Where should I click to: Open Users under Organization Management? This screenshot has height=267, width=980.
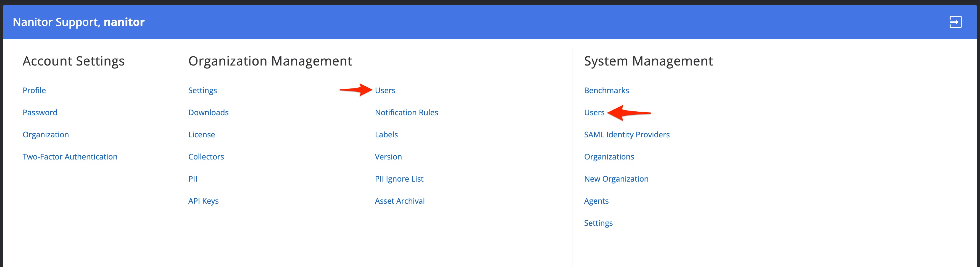tap(385, 90)
